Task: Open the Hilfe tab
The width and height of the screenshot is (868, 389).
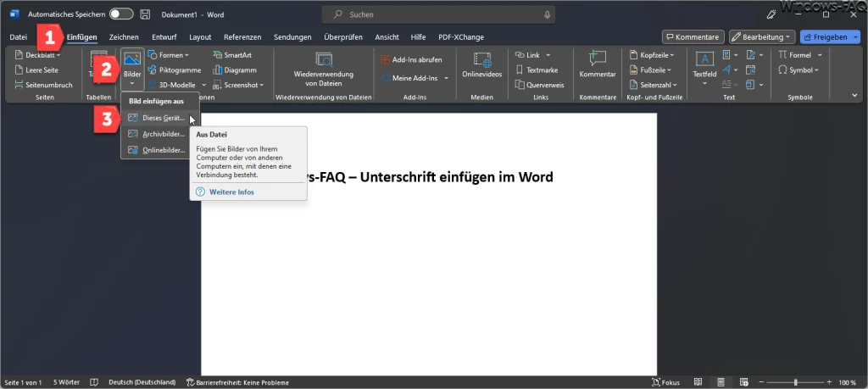Action: coord(419,37)
